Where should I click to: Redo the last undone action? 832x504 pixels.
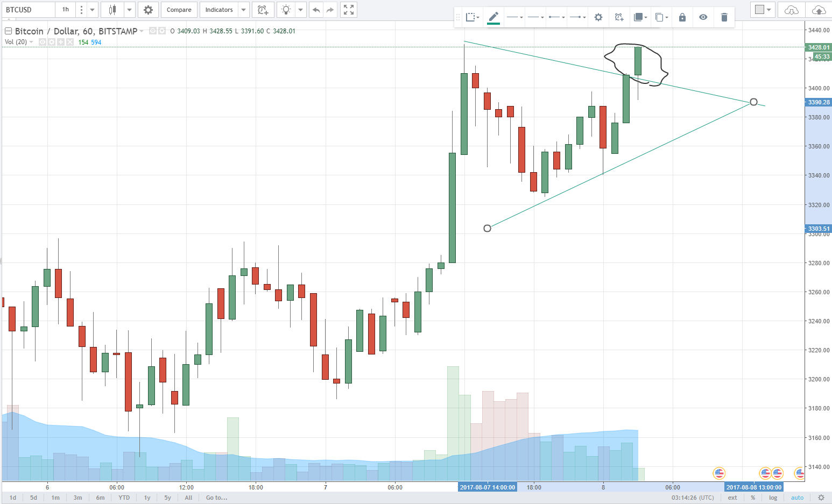[x=330, y=10]
